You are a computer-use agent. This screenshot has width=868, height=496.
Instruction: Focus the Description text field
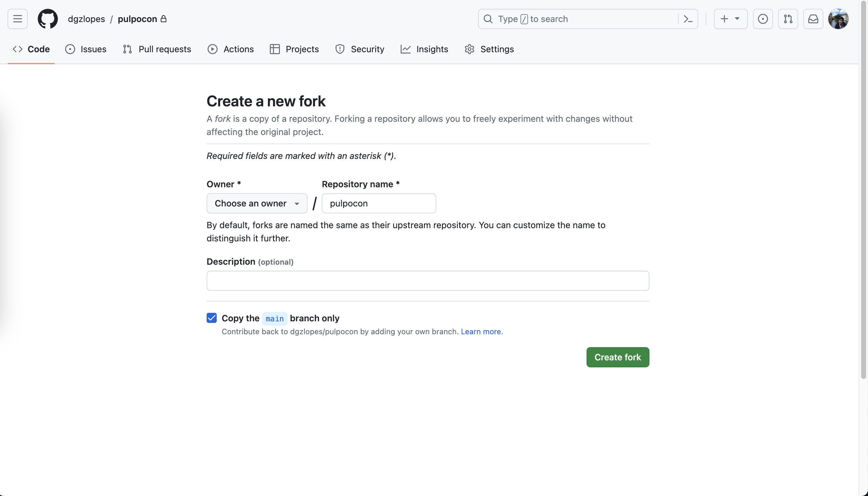(427, 281)
